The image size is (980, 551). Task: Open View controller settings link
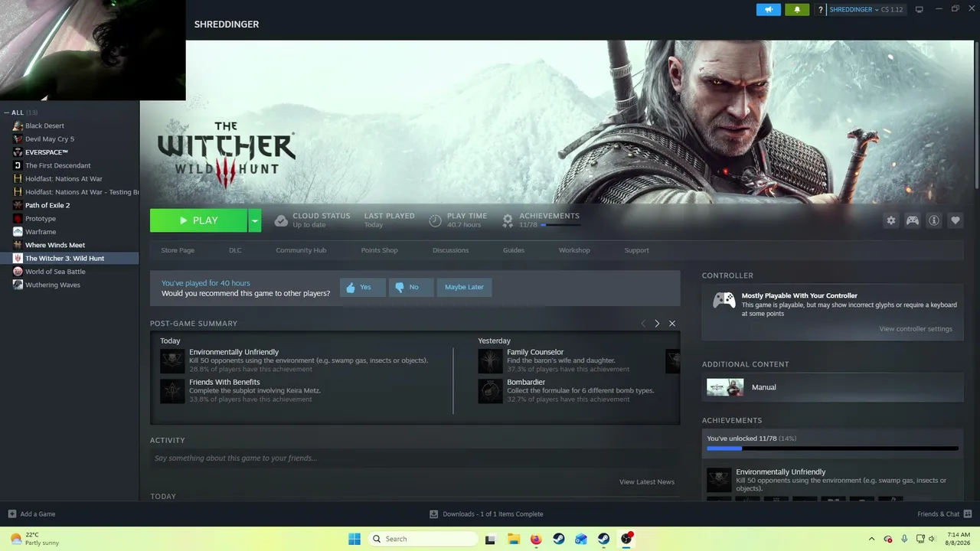pos(916,329)
